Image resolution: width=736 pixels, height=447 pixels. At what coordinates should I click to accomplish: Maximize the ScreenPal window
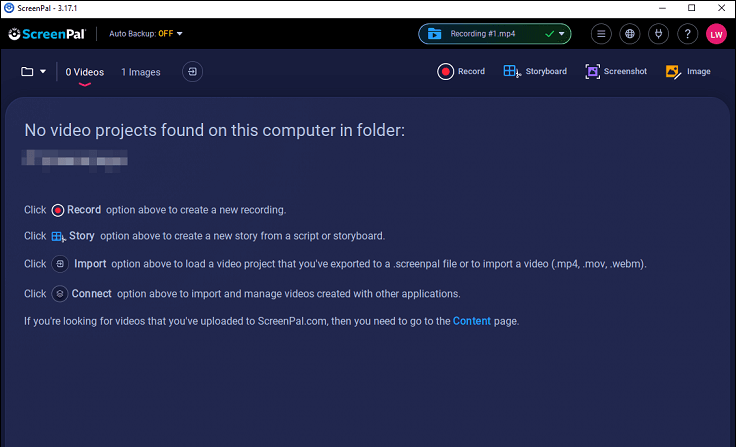[691, 8]
